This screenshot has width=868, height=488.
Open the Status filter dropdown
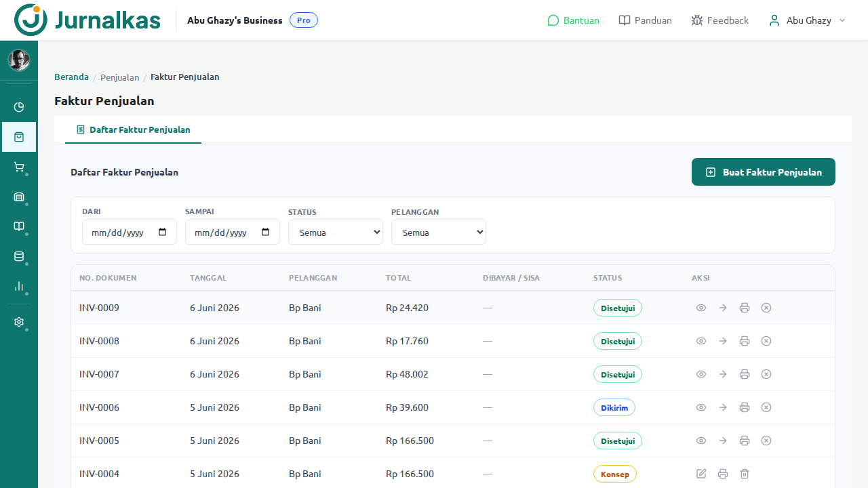(336, 232)
